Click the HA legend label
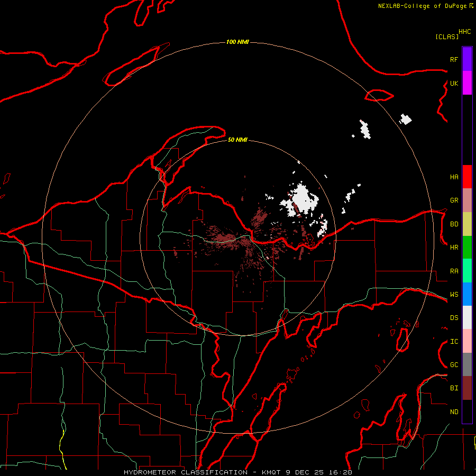 454,177
